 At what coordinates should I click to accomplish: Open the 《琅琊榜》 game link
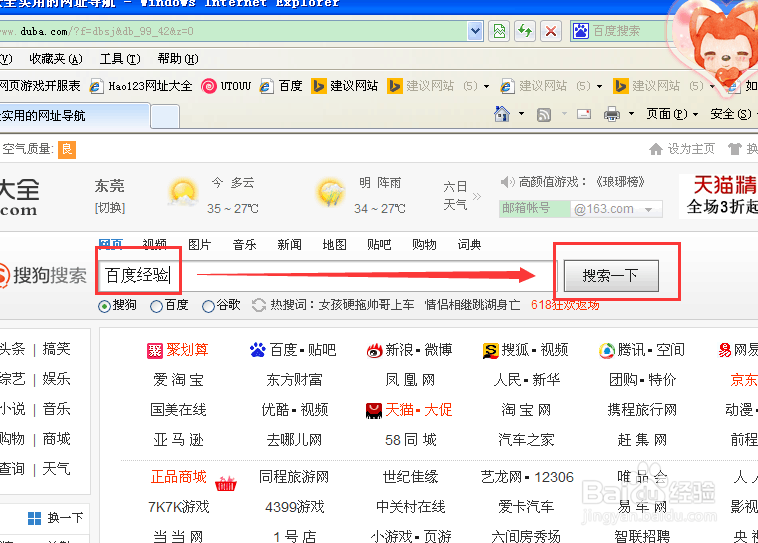click(620, 182)
